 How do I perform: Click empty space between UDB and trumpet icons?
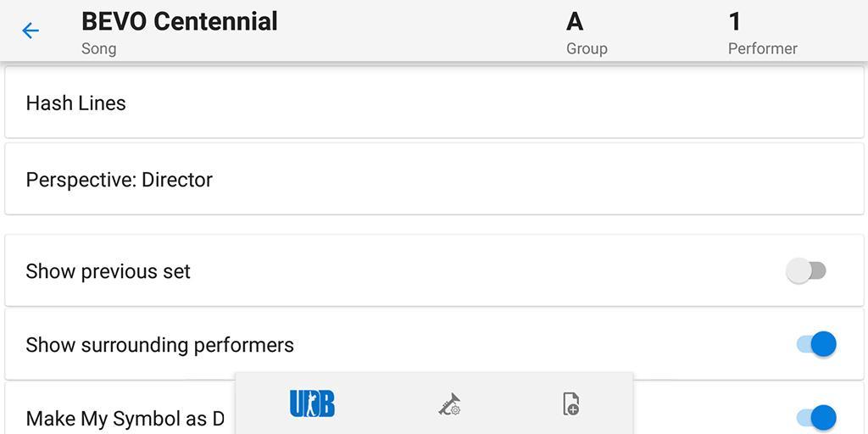coord(387,403)
